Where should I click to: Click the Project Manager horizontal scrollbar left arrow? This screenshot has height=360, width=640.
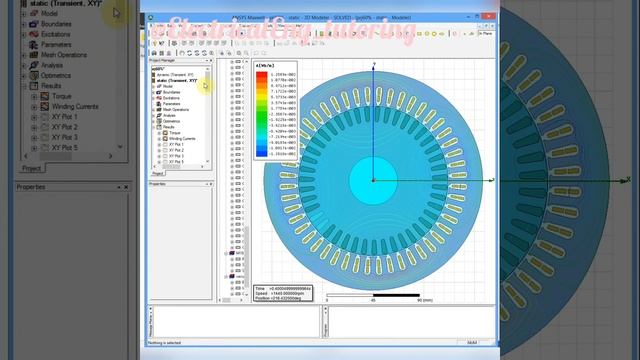[x=154, y=167]
